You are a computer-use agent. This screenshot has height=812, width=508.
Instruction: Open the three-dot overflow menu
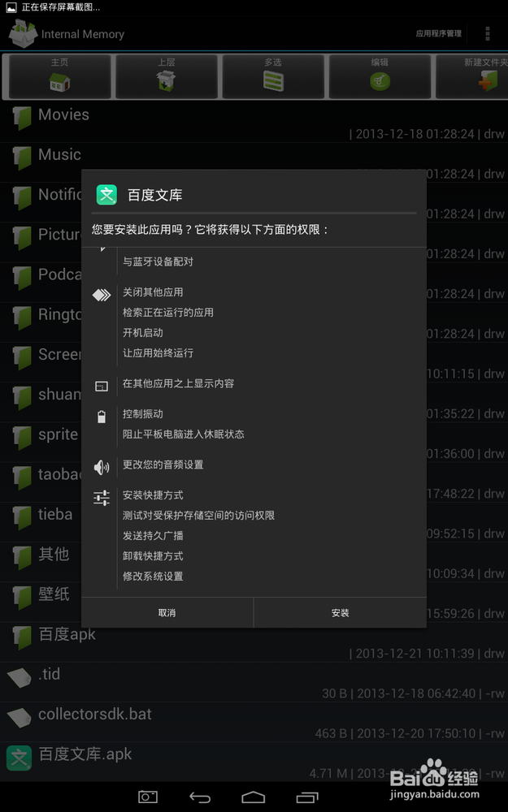pos(487,33)
